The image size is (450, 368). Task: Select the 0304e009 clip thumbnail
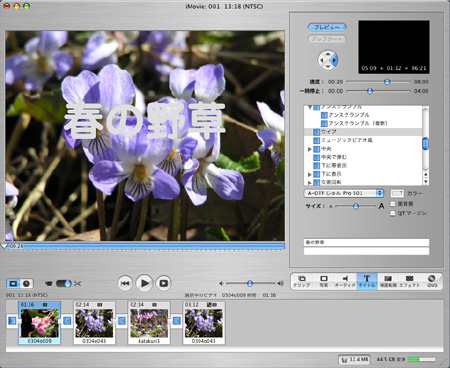tap(39, 323)
